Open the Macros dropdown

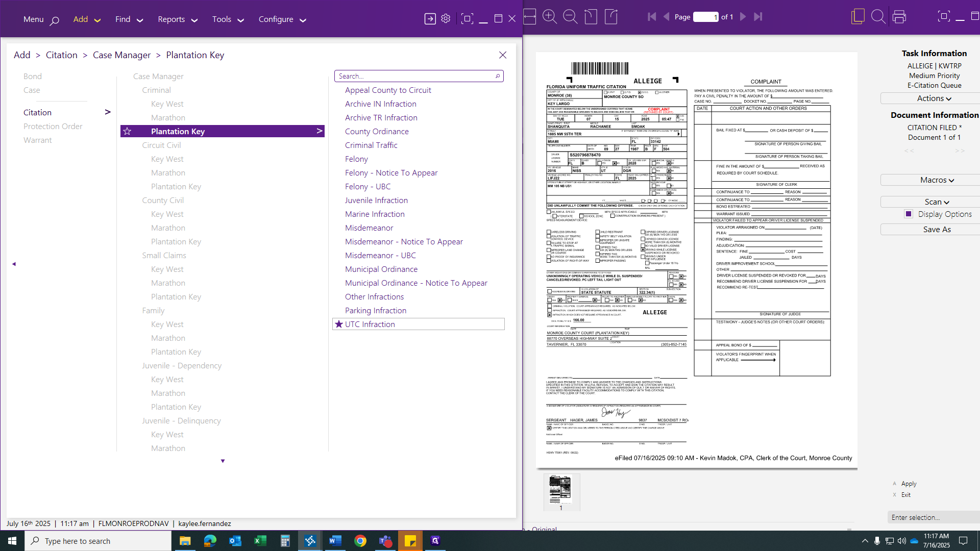(x=937, y=180)
